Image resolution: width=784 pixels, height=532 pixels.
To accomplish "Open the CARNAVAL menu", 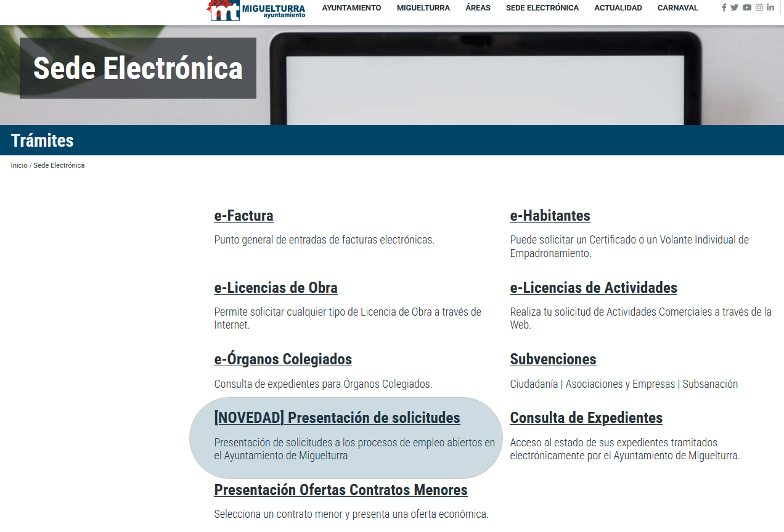I will [678, 8].
